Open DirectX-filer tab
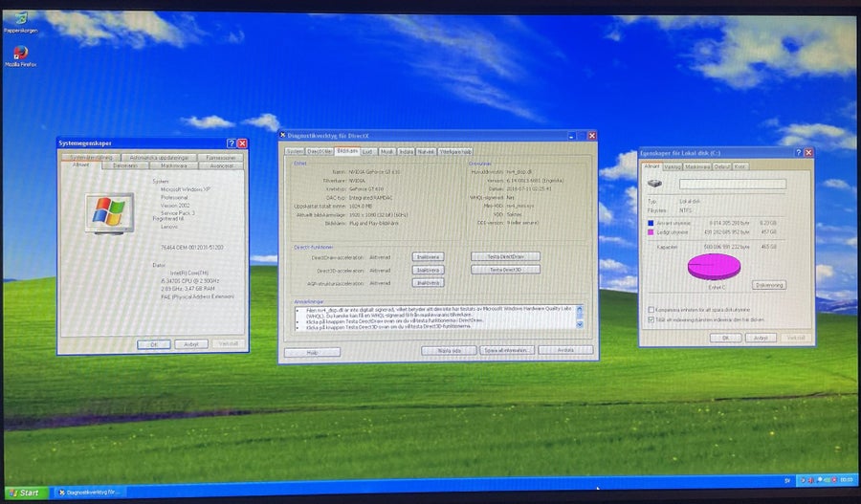Screen dimensions: 861x504 pos(320,151)
